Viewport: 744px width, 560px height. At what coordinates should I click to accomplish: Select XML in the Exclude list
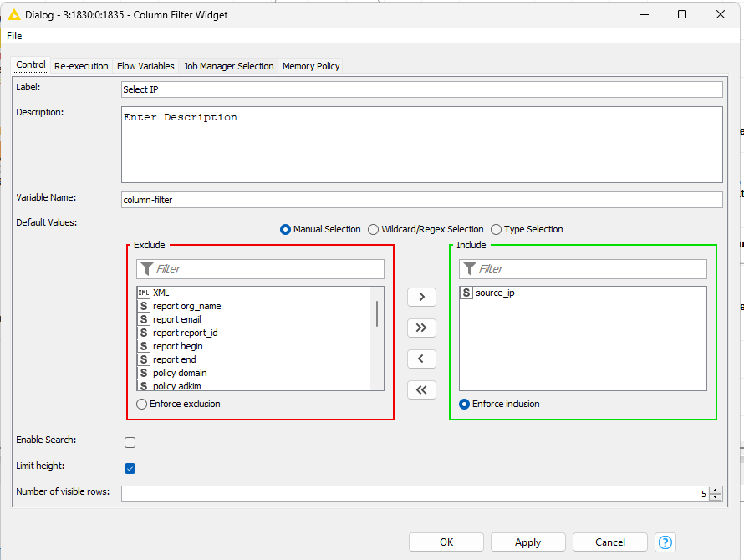tap(254, 293)
